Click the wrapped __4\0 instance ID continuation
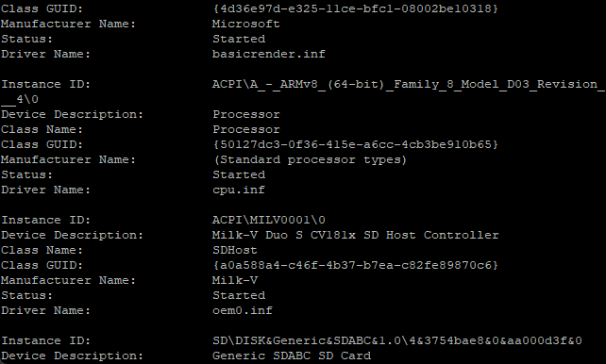Viewport: 606px width, 364px height. click(x=20, y=100)
